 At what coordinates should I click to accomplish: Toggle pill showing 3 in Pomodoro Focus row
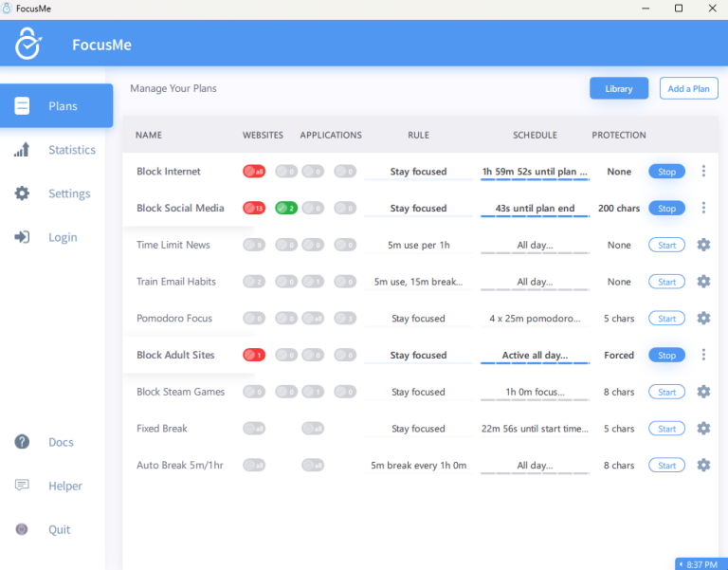[345, 319]
